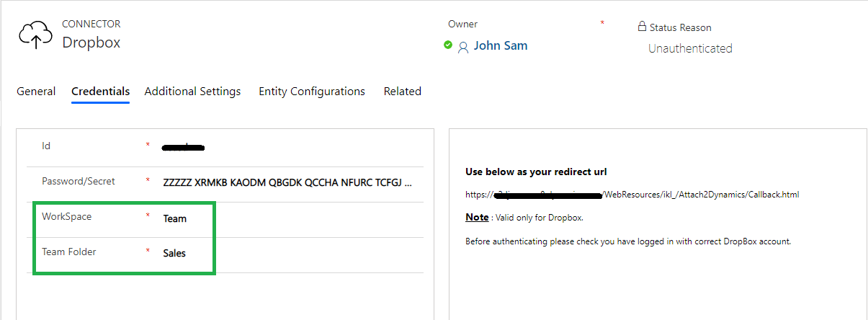Click the Unauthenticated status reason value
Image resolution: width=868 pixels, height=320 pixels.
(x=690, y=48)
